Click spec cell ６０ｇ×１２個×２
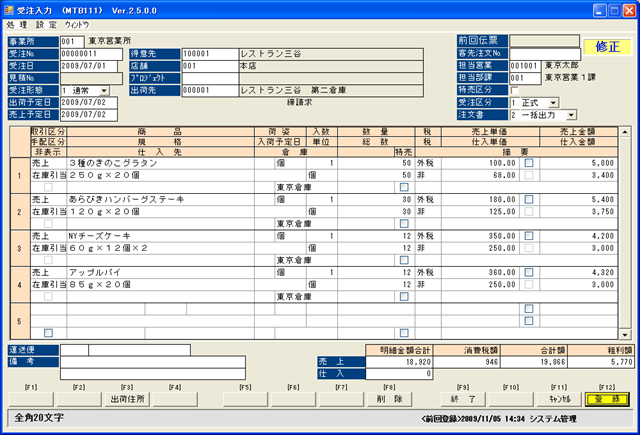 [160, 248]
